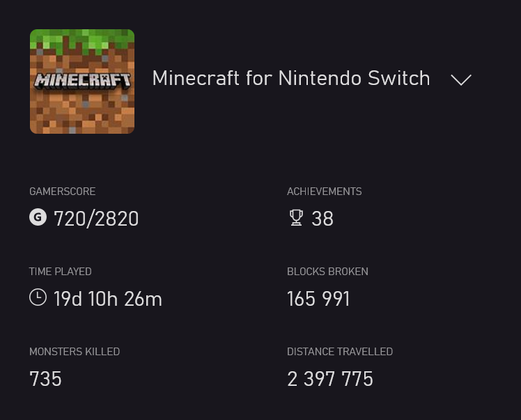The height and width of the screenshot is (420, 521).
Task: Expand the game selection chevron dropdown
Action: (461, 79)
